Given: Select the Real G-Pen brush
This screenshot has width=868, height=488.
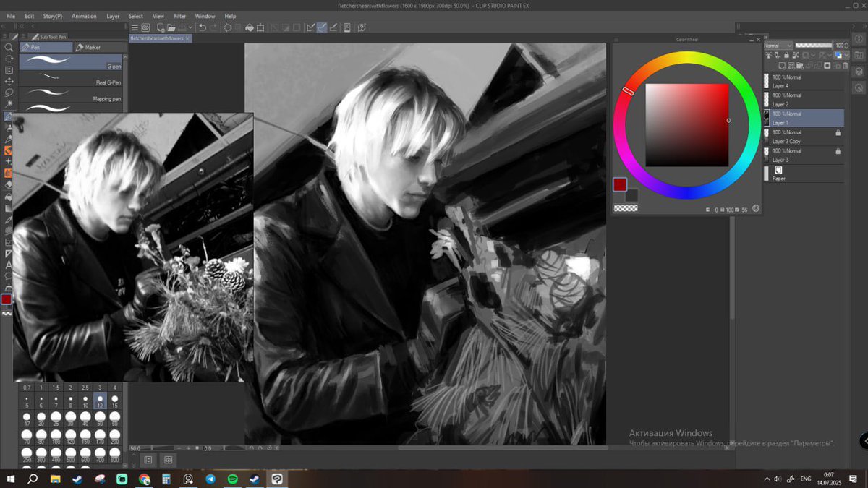Looking at the screenshot, I should (x=72, y=78).
